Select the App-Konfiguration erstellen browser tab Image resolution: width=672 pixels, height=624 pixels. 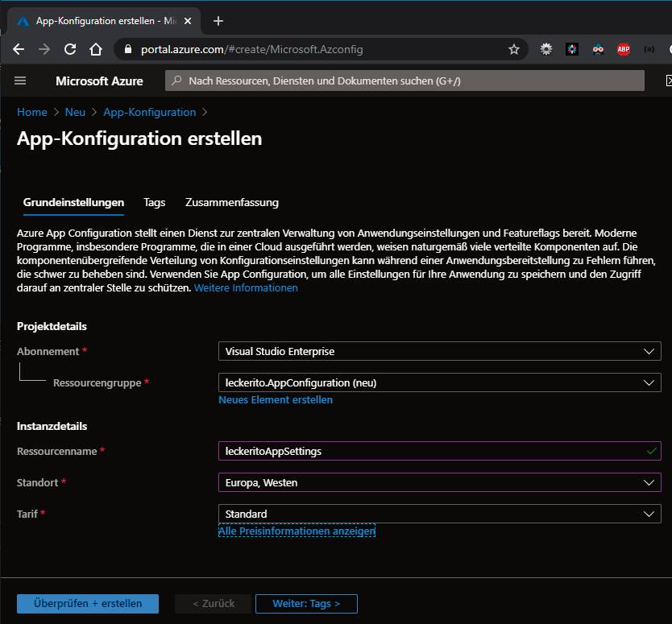[104, 21]
